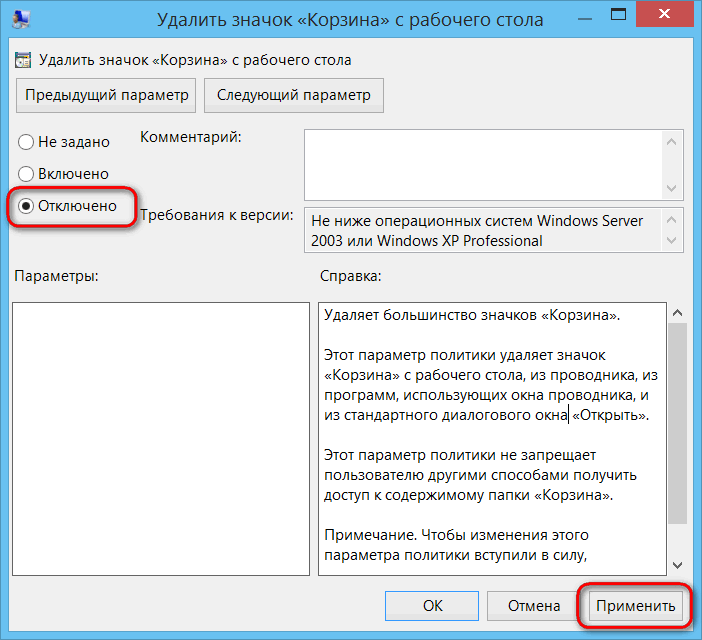Select the «Не задано» radio option
The width and height of the screenshot is (702, 640).
26,142
